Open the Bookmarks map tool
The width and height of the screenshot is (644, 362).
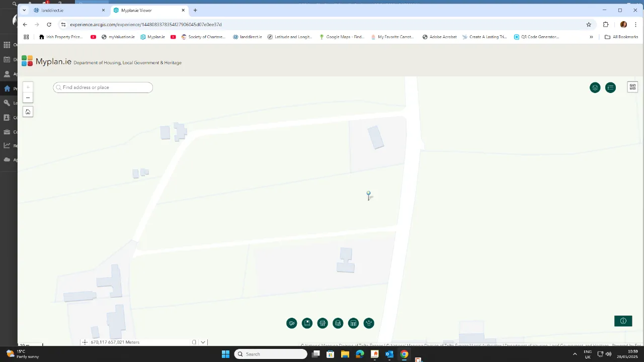click(x=307, y=323)
